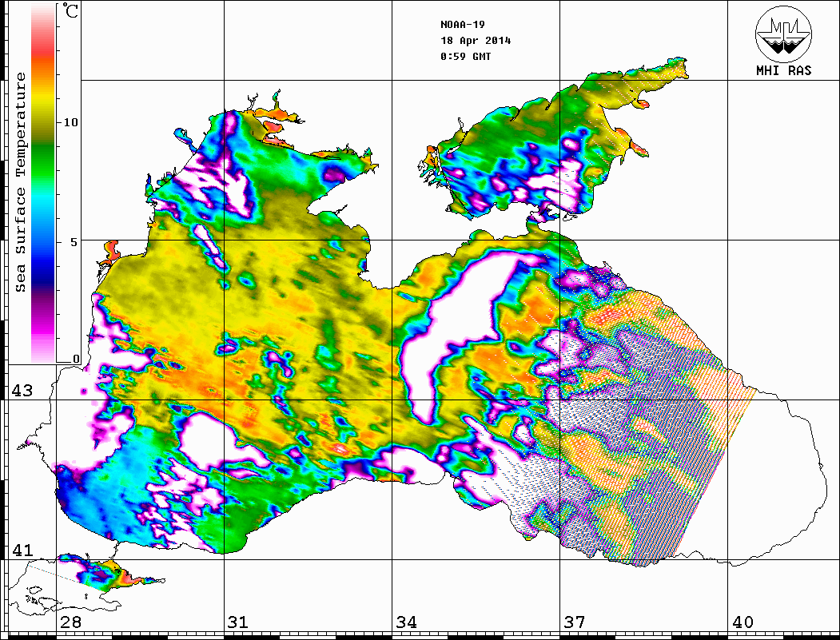This screenshot has width=840, height=640.
Task: Click the 'Sea Surface Temperature' axis label
Action: click(x=20, y=182)
